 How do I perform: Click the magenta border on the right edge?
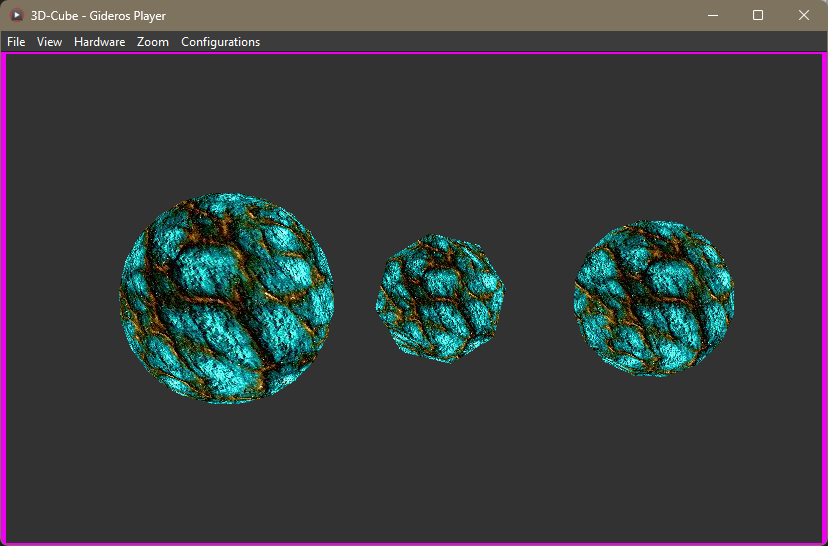point(825,300)
